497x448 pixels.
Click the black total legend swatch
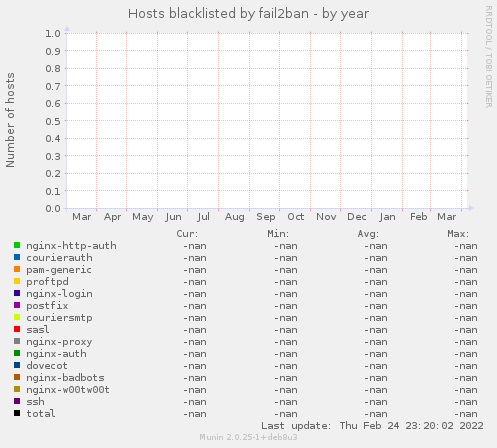[17, 413]
